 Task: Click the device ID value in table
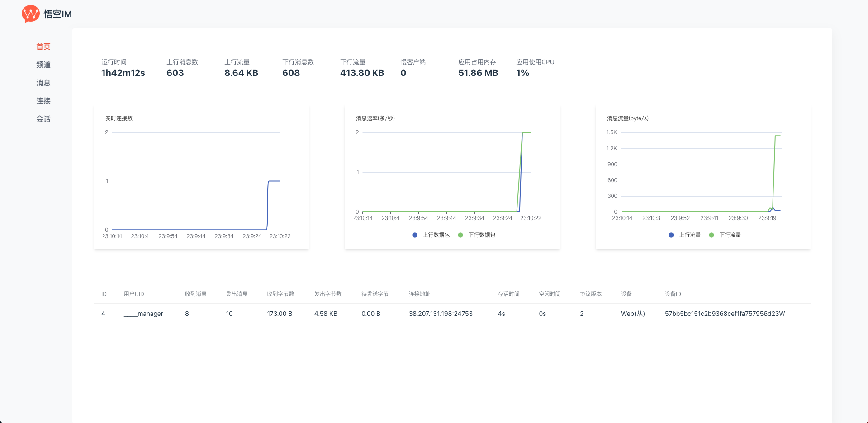coord(725,314)
